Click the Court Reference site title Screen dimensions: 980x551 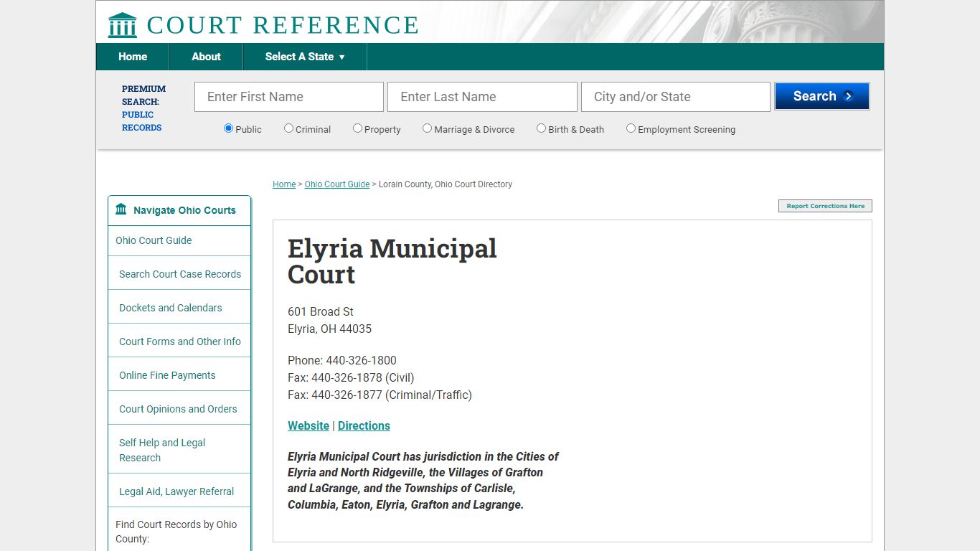click(283, 25)
